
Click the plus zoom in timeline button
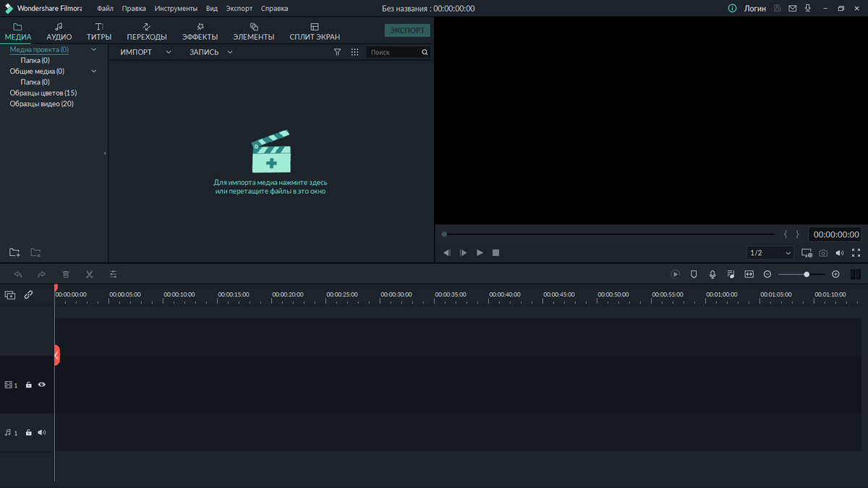tap(835, 274)
